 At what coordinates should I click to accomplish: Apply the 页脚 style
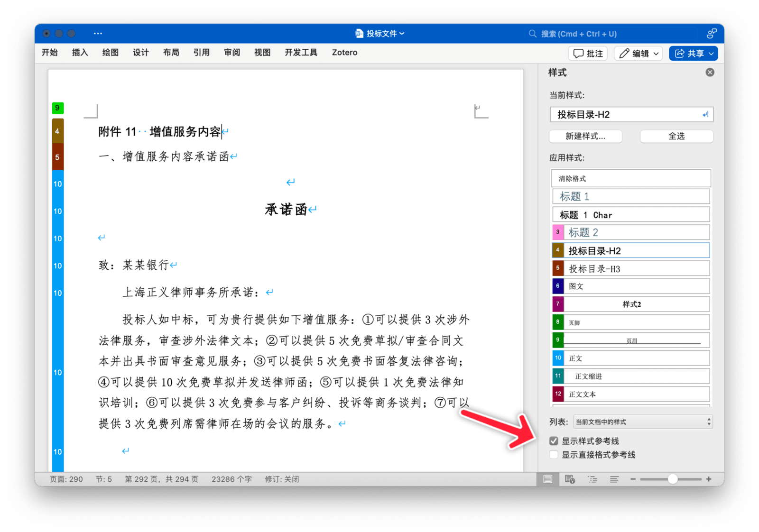click(x=636, y=322)
